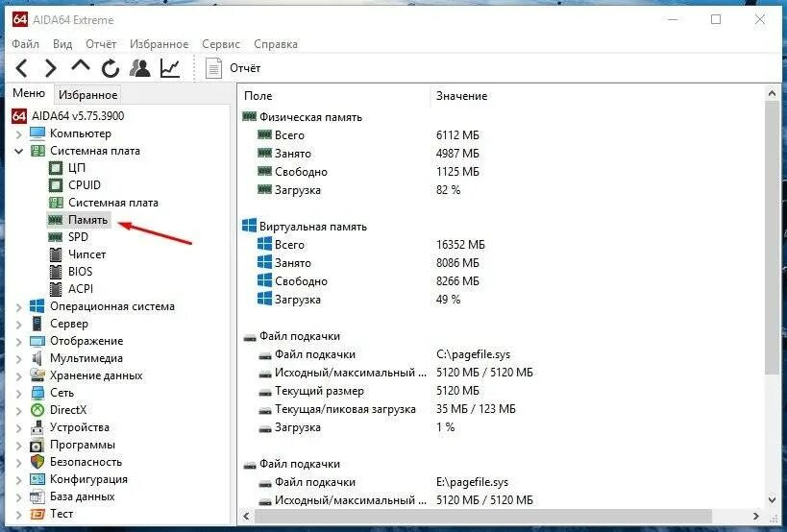Click the BIOS chip icon

click(56, 271)
